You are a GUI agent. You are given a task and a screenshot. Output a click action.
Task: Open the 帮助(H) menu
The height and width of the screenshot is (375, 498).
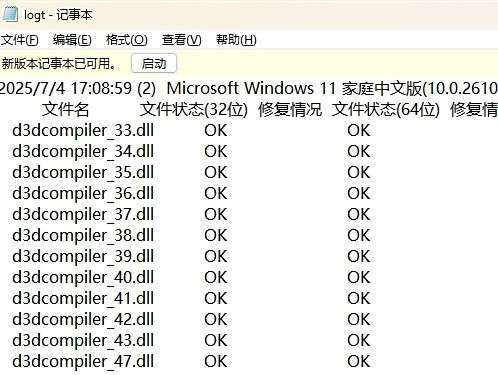[x=236, y=40]
